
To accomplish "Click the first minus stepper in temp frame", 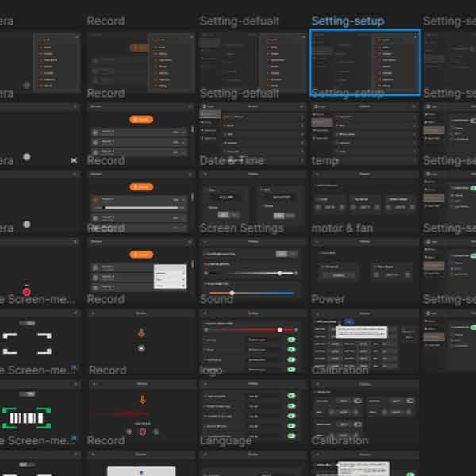I will point(318,207).
